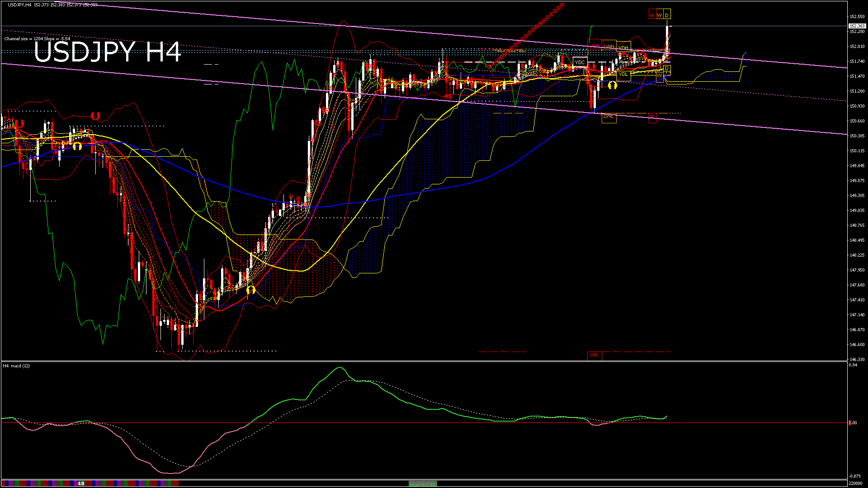Screen dimensions: 868x488
Task: Click the current price tag 152.383
Action: click(857, 26)
